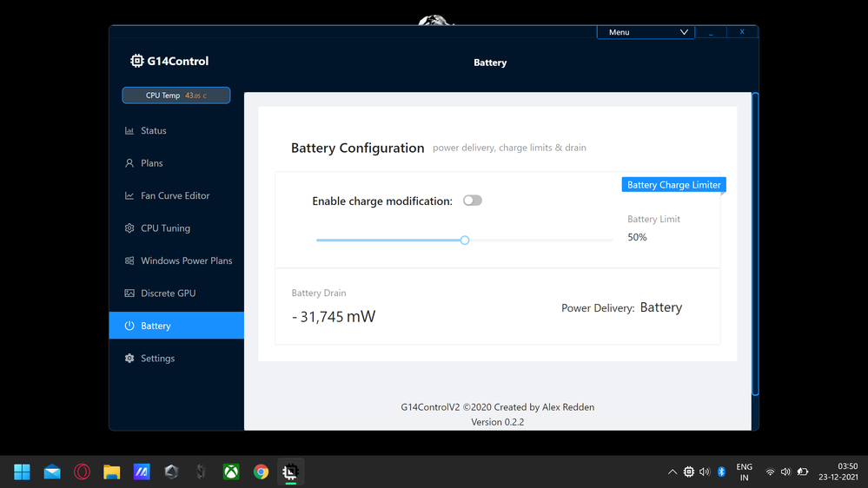
Task: Click the blue vertical scrollbar
Action: [755, 243]
